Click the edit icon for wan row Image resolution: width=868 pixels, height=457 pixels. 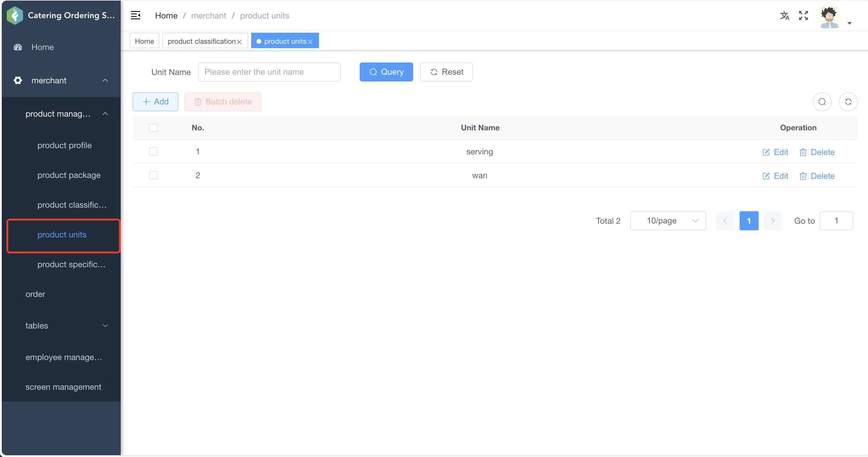(x=766, y=176)
